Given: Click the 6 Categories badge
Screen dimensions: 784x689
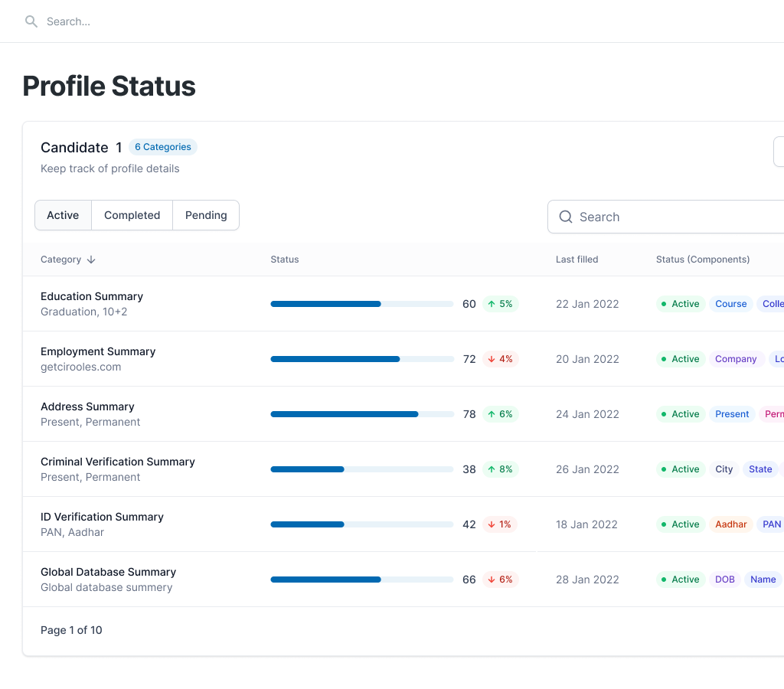Looking at the screenshot, I should click(162, 147).
